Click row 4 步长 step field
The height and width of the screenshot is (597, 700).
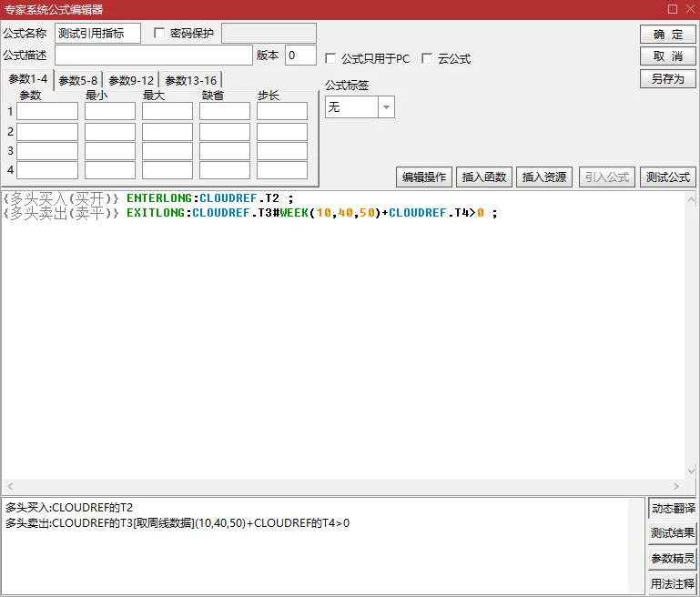point(282,170)
